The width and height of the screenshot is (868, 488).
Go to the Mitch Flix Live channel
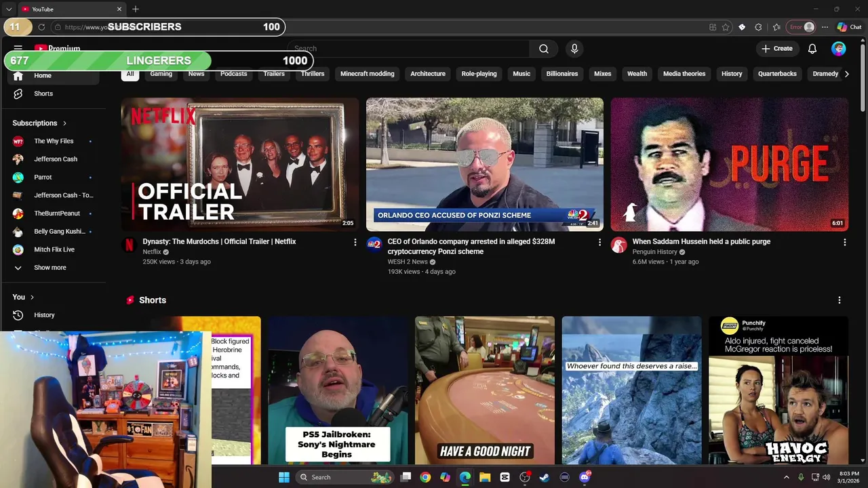[x=56, y=249]
